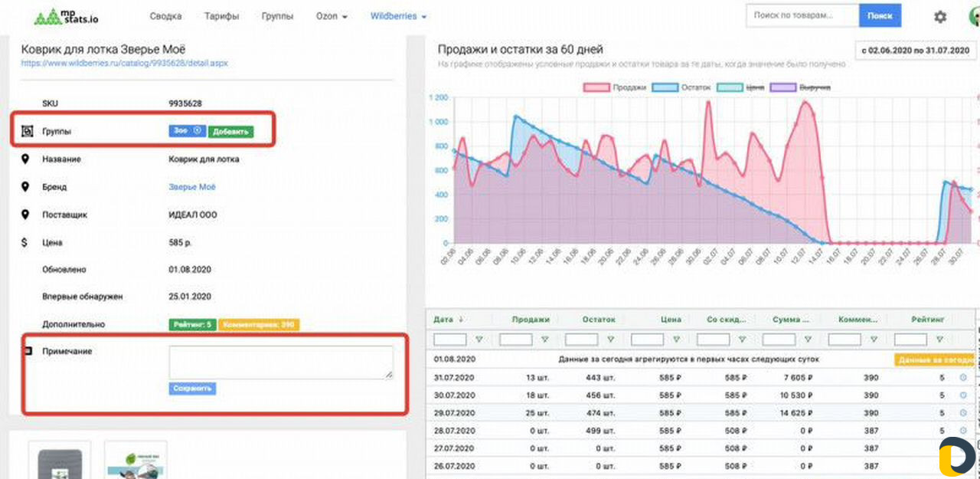Click filter funnel icon under Рейтинг column
The height and width of the screenshot is (479, 980).
click(940, 340)
